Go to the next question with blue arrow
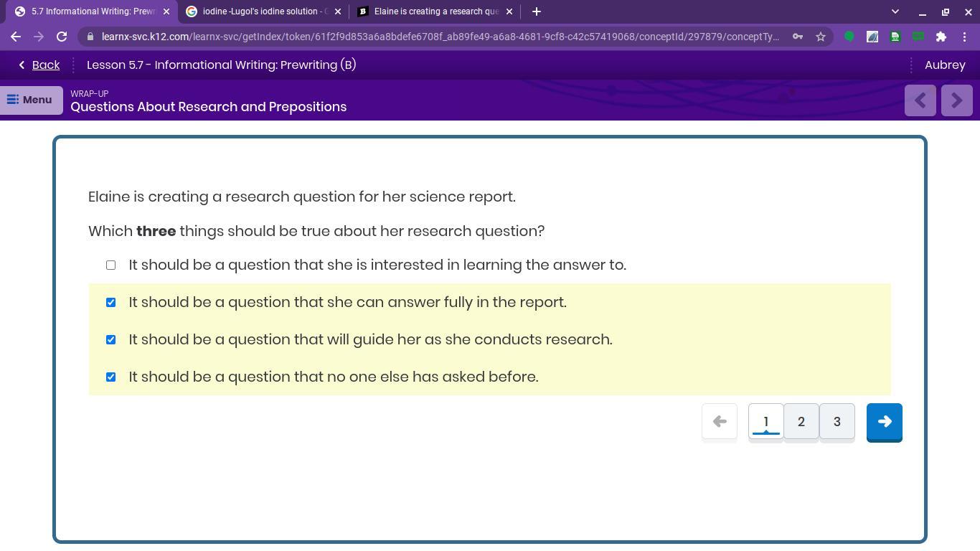 884,422
